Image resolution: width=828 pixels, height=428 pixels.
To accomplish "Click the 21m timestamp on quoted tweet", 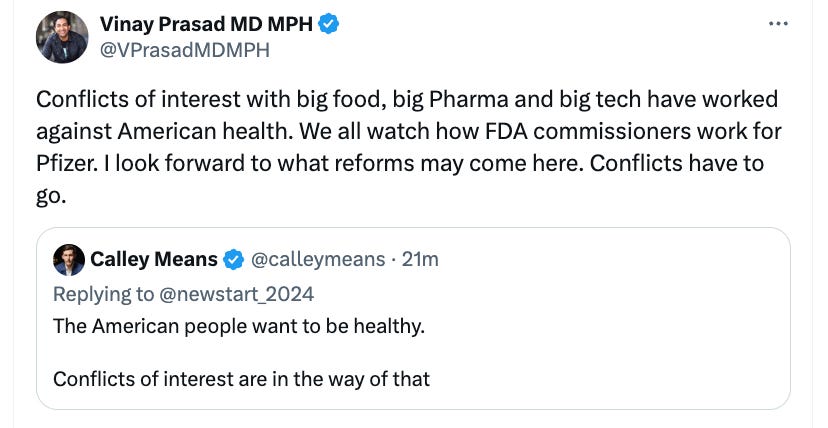I will point(420,260).
